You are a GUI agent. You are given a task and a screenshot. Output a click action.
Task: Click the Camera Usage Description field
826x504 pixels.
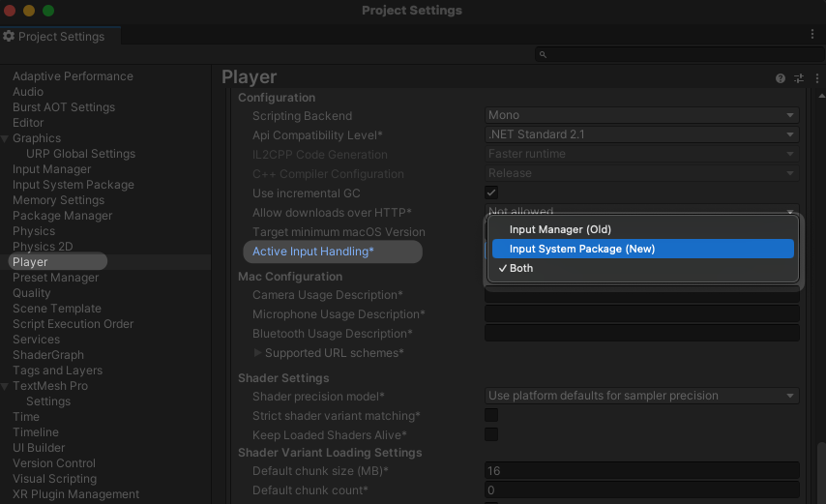pos(641,295)
